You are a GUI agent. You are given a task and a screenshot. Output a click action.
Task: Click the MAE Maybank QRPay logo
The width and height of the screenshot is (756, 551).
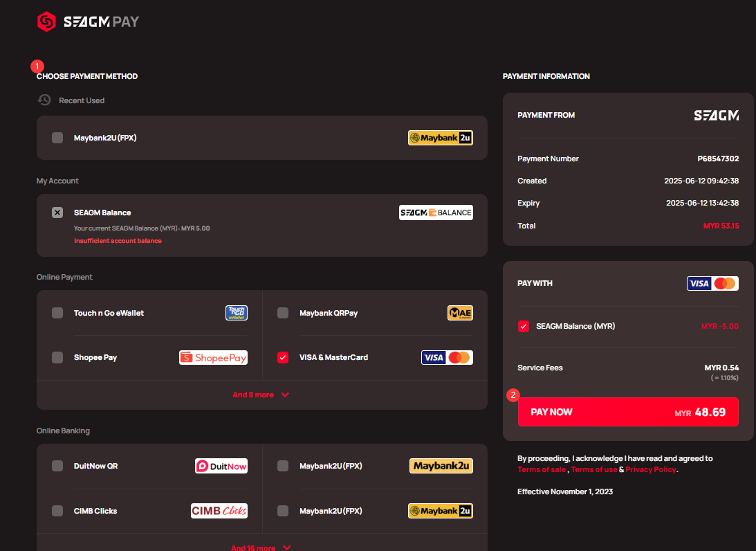[x=460, y=313]
